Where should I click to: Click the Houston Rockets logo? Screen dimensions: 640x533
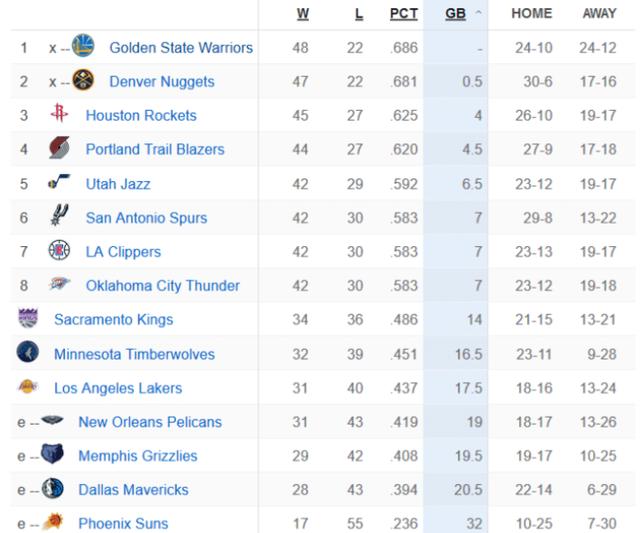(x=59, y=113)
